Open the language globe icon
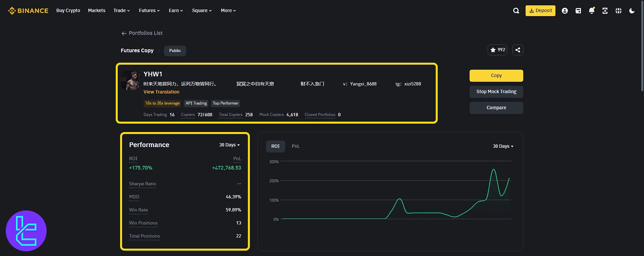 pos(619,11)
